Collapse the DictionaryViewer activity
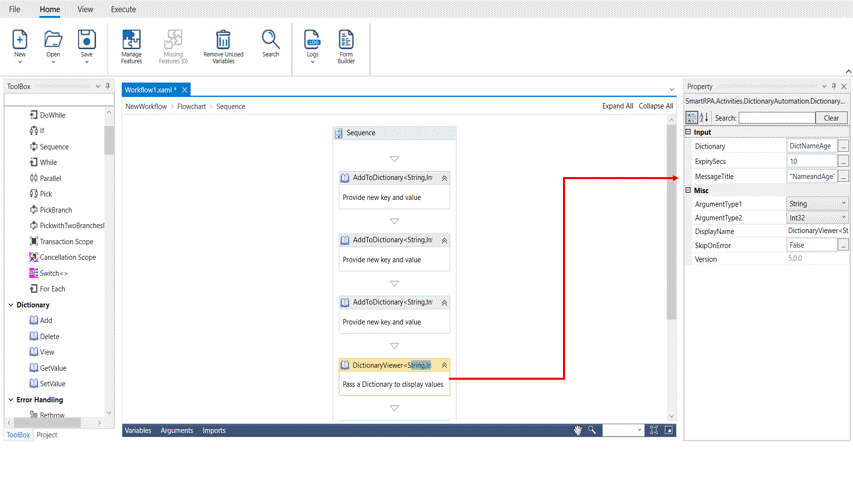Screen dimensions: 853x480 444,366
